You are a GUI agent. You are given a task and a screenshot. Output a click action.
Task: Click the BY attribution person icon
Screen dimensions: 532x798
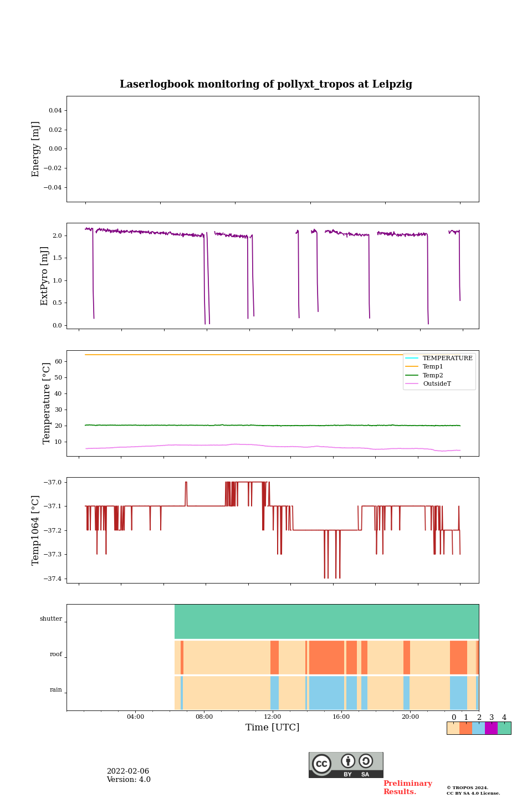point(348,761)
